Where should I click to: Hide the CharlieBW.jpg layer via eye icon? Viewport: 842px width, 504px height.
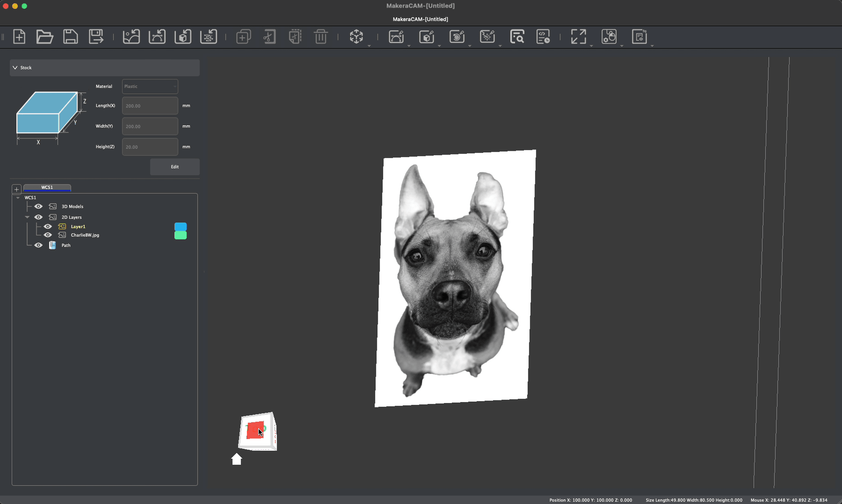[48, 235]
